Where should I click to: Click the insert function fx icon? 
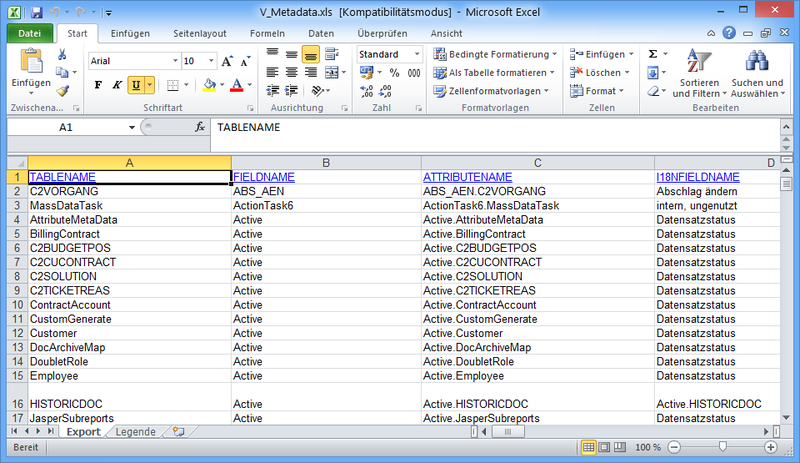coord(200,128)
